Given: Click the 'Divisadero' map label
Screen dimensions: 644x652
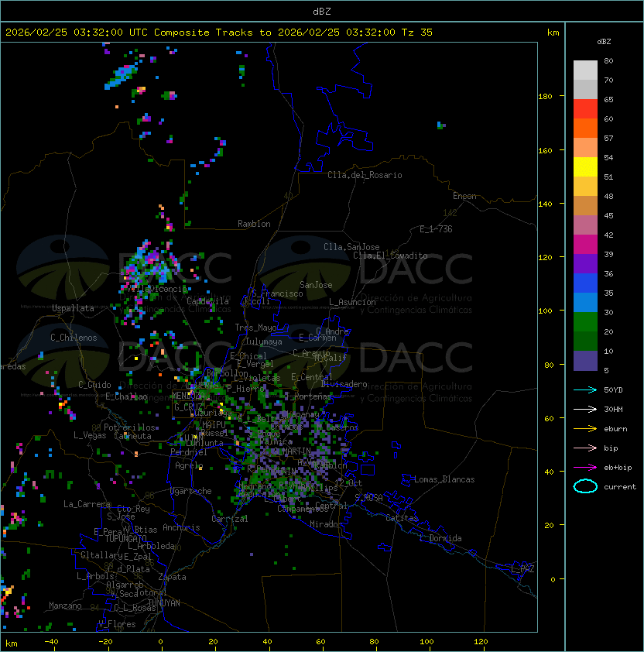Looking at the screenshot, I should (x=344, y=384).
